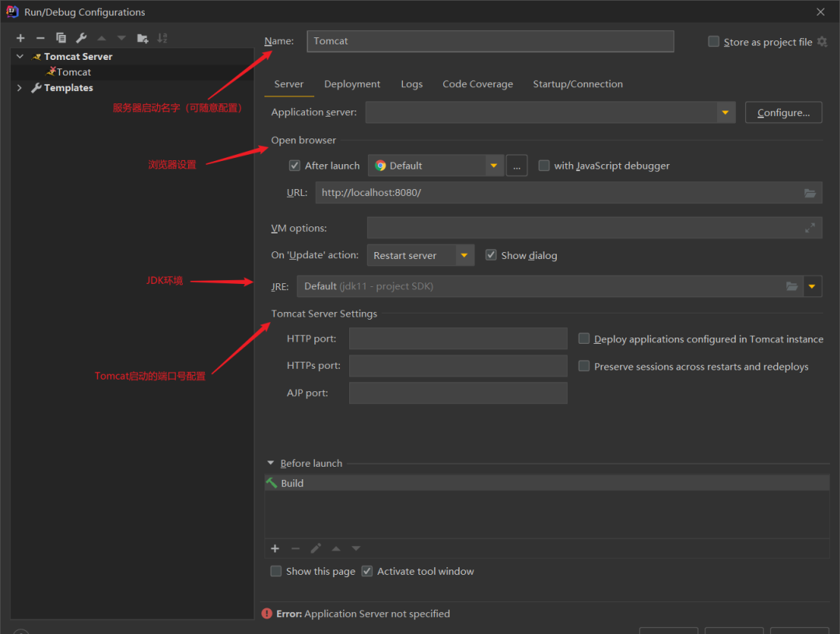The width and height of the screenshot is (840, 634).
Task: Remove the selected configuration
Action: tap(40, 38)
